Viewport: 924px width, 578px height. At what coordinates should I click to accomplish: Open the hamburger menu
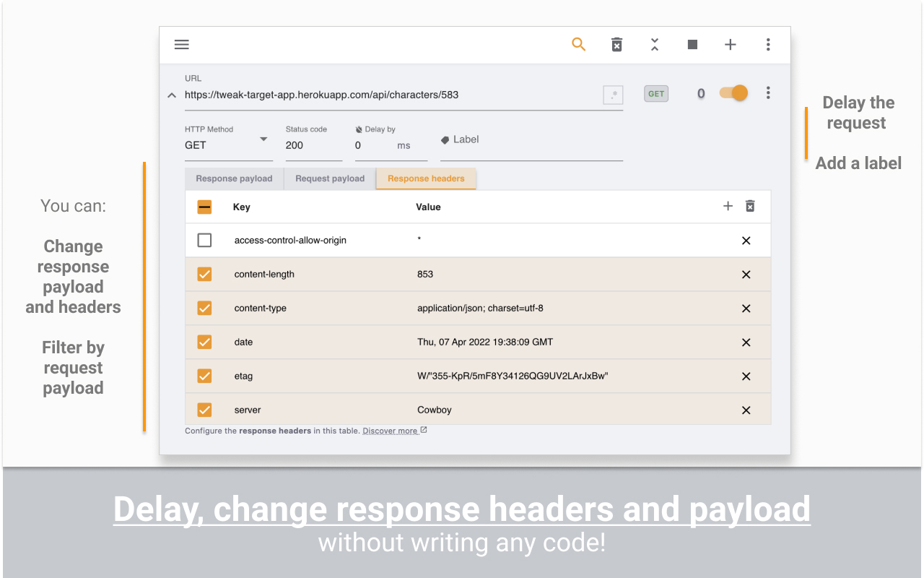point(181,44)
